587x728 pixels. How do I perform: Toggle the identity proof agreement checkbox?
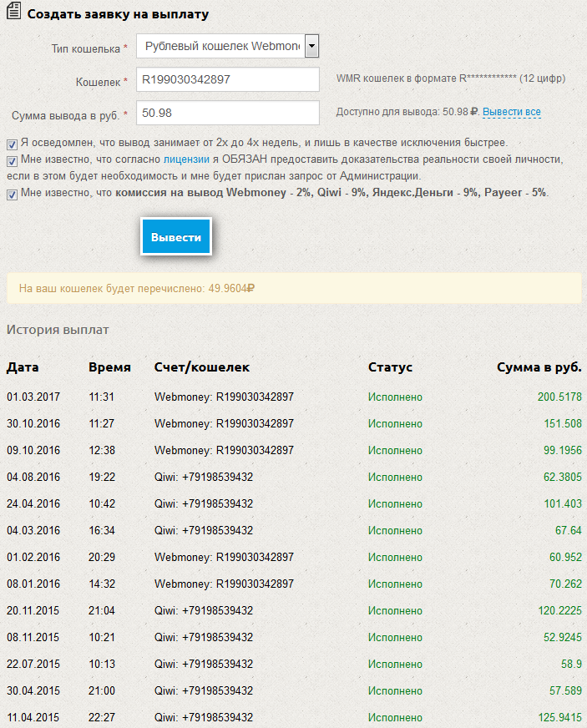tap(12, 160)
